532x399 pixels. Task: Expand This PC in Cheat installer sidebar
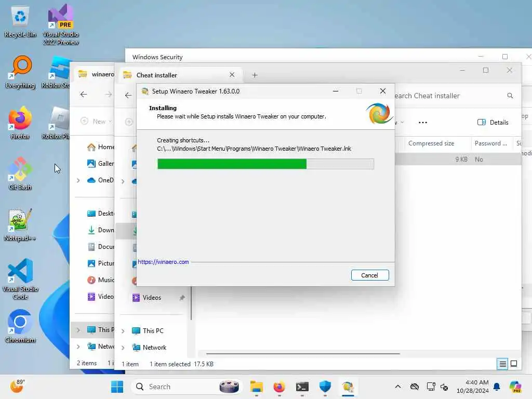pos(123,331)
